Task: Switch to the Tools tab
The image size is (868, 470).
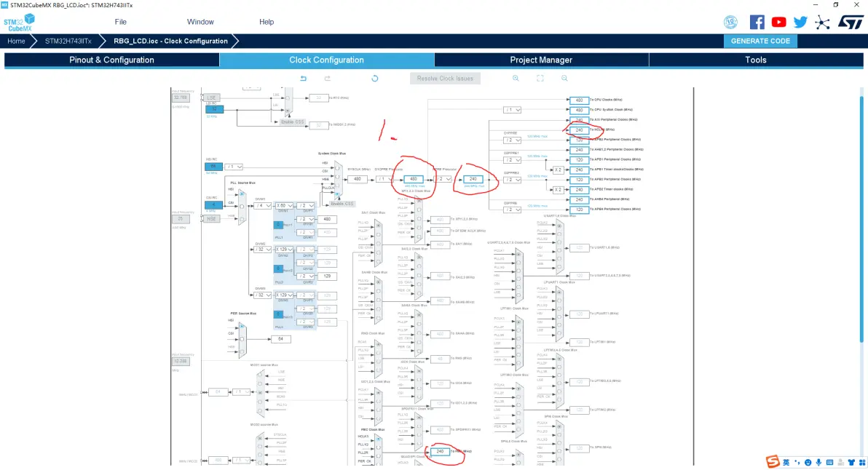Action: tap(756, 60)
